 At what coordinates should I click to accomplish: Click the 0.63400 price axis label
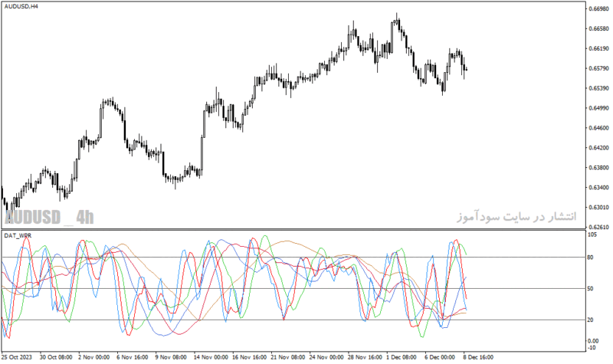[x=598, y=187]
